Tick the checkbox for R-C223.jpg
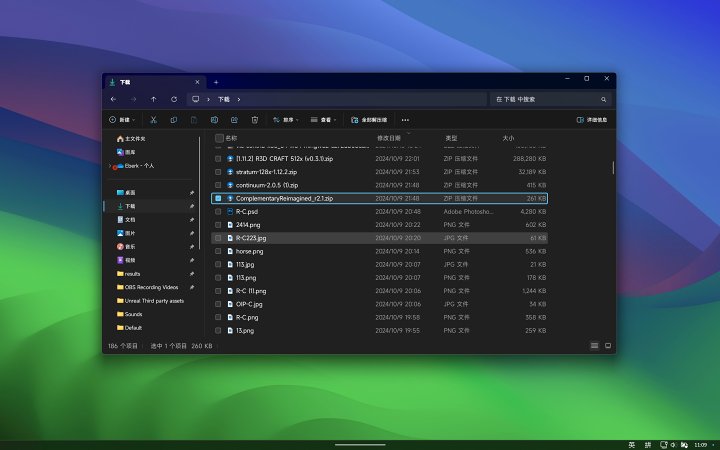Screen dimensions: 720x450 click(x=218, y=238)
